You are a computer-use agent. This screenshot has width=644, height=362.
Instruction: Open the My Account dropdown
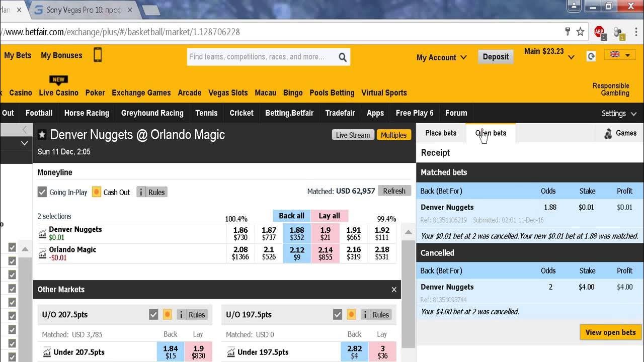[441, 57]
